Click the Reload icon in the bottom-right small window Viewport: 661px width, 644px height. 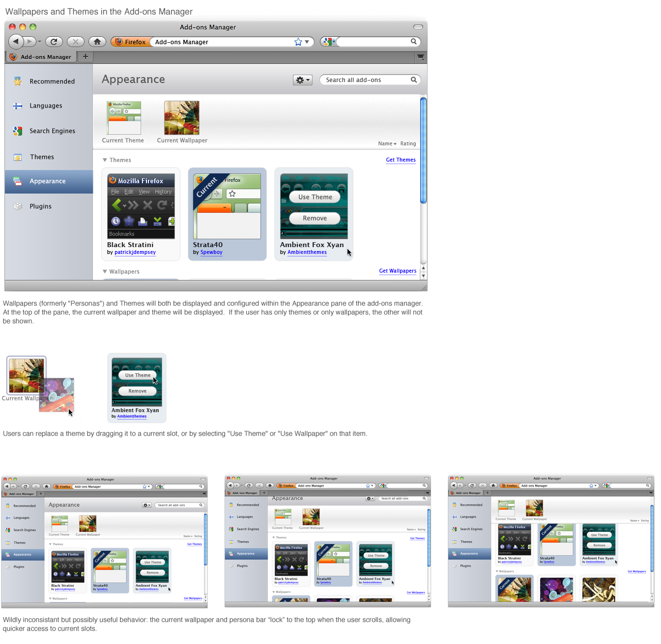(x=472, y=486)
